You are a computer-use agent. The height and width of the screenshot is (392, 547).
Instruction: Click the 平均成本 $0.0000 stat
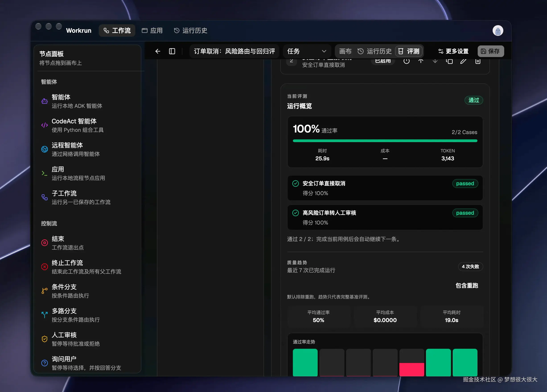tap(385, 316)
